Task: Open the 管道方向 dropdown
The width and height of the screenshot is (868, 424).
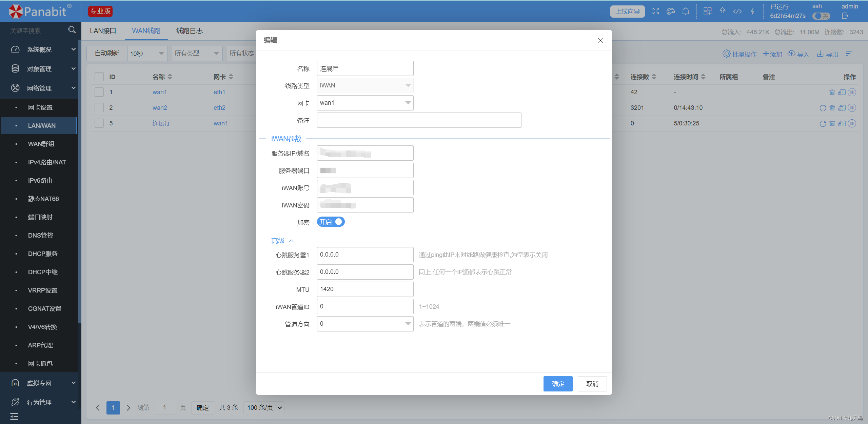Action: click(365, 324)
